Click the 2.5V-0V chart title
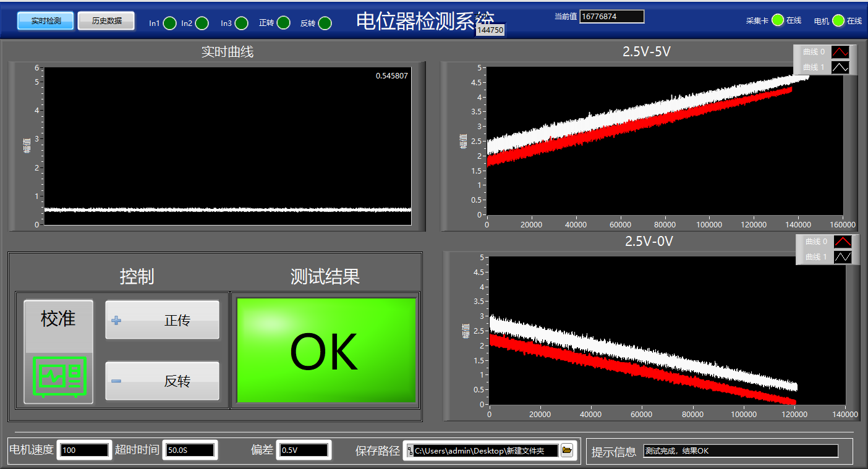The image size is (868, 469). [649, 241]
